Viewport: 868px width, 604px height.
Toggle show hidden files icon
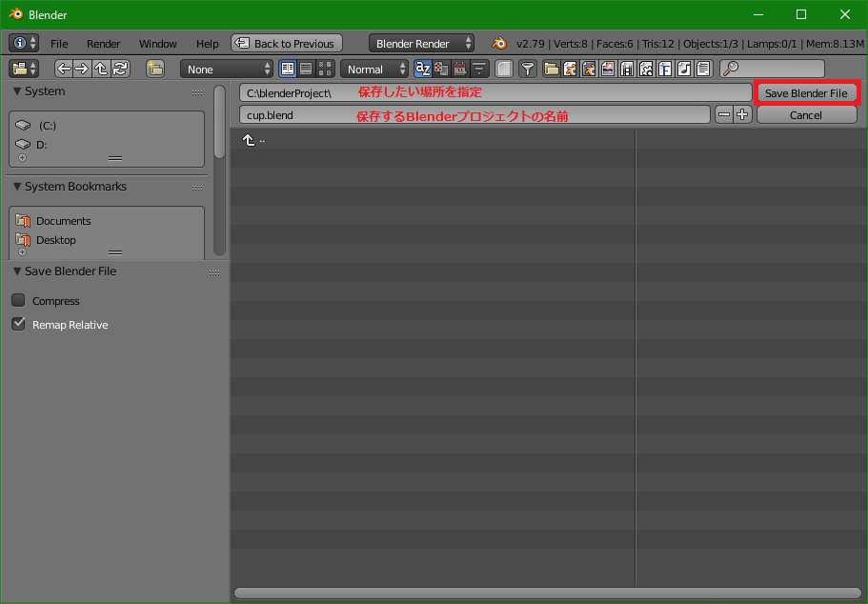click(x=504, y=70)
